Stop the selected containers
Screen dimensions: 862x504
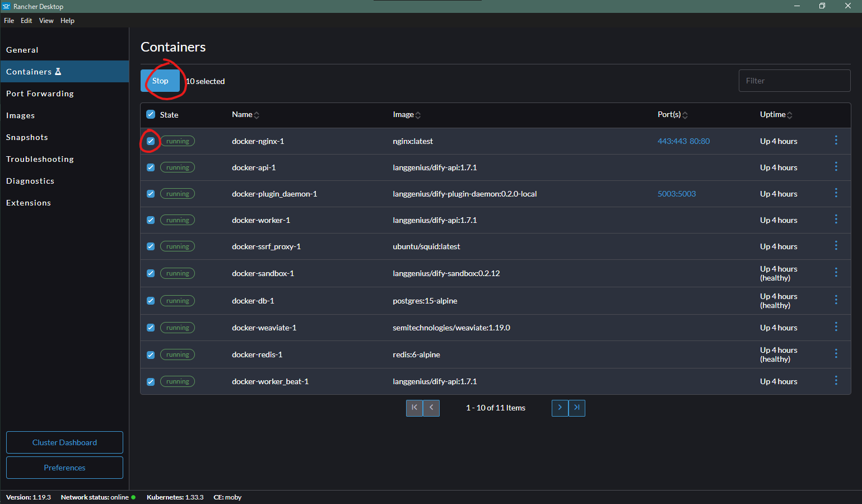pyautogui.click(x=160, y=81)
